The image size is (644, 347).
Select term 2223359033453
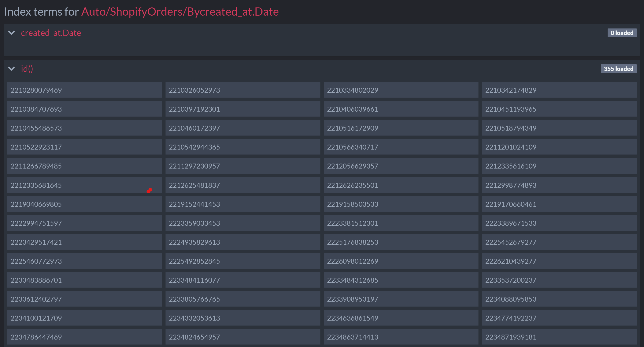point(243,223)
